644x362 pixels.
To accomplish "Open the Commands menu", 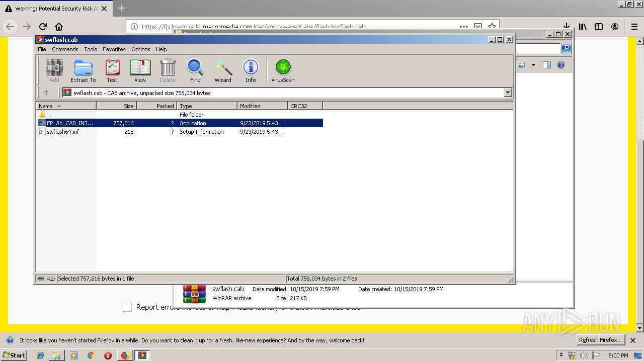I will [65, 49].
